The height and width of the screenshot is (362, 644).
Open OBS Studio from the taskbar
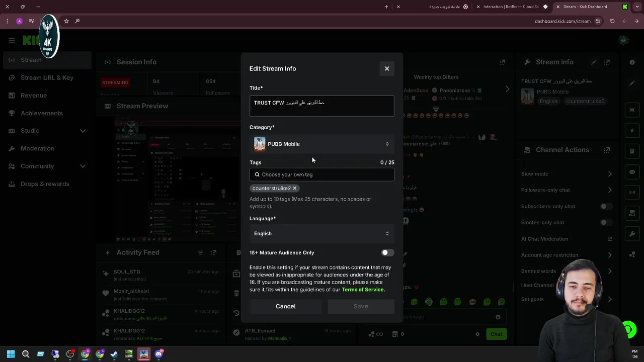click(70, 354)
